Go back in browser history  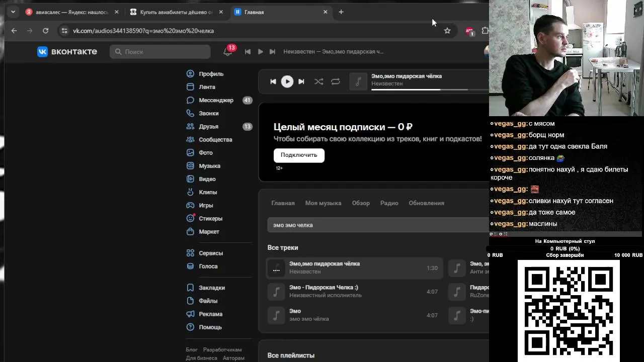[14, 31]
